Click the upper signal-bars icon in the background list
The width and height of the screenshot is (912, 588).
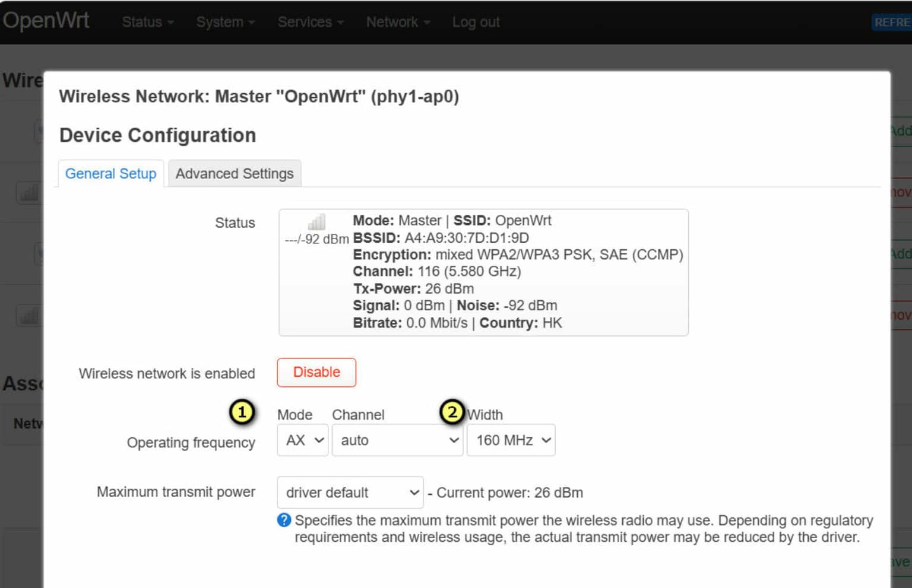pos(28,192)
